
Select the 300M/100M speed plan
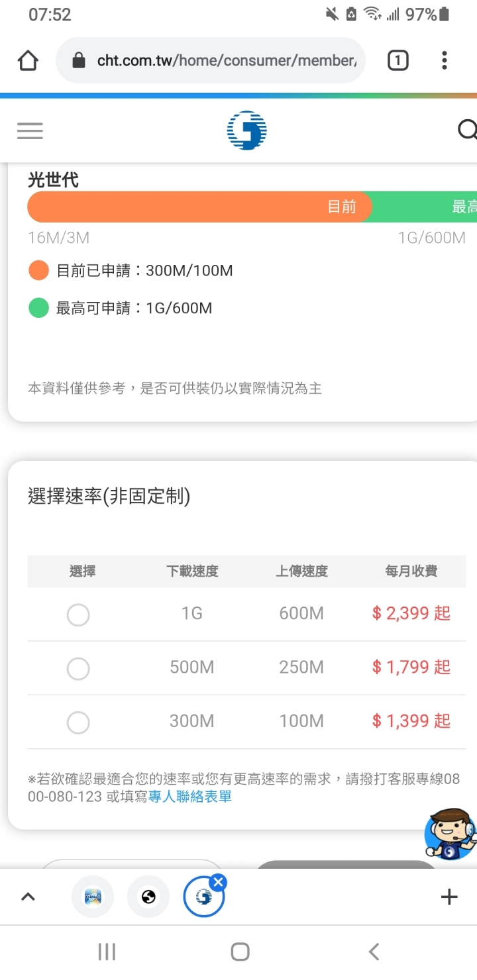78,722
